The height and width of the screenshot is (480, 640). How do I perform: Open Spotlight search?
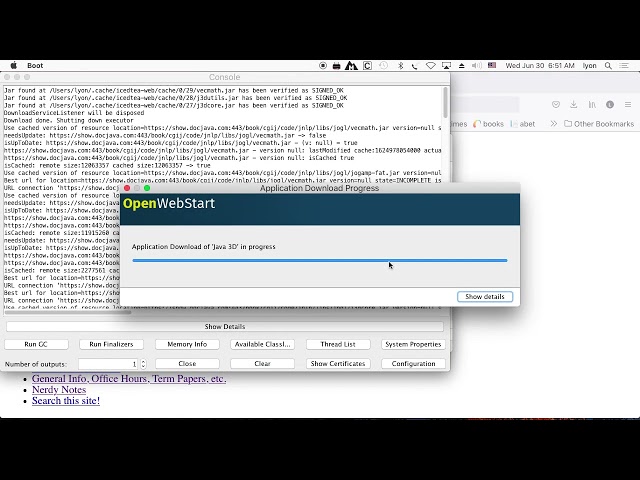608,65
